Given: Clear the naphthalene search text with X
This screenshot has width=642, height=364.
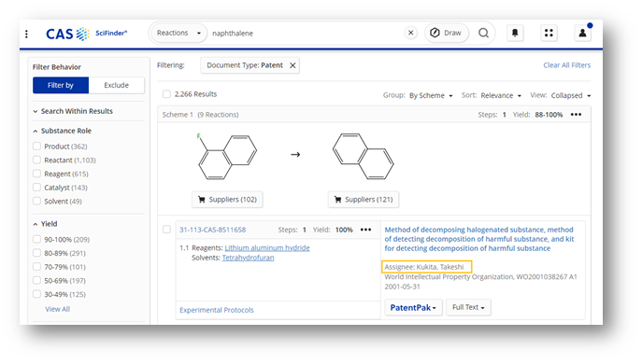Looking at the screenshot, I should (x=410, y=33).
